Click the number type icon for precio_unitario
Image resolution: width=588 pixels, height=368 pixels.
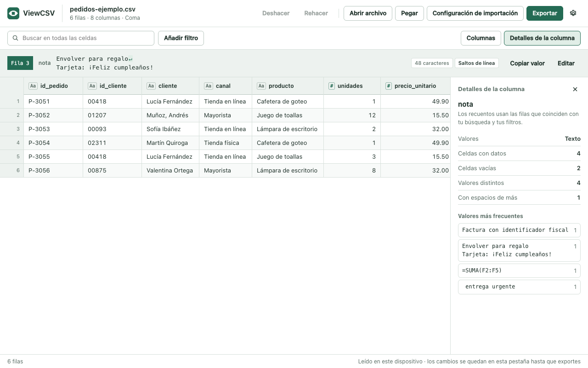tap(389, 86)
